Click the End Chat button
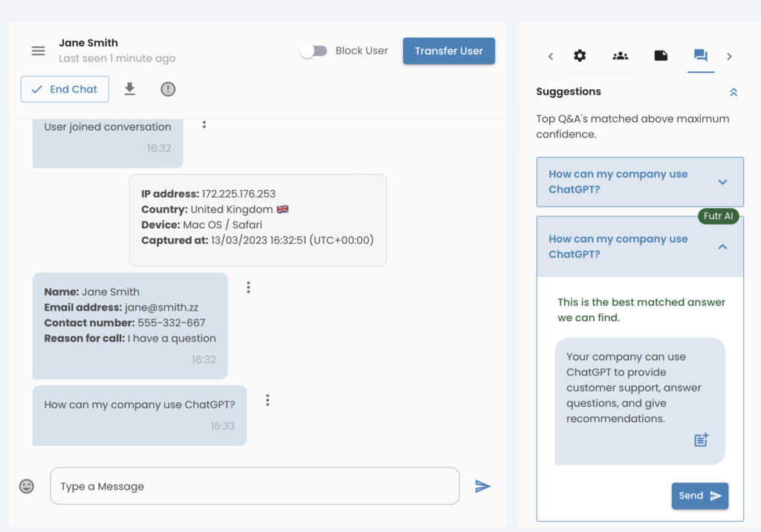Screen dimensions: 761x532 click(65, 89)
